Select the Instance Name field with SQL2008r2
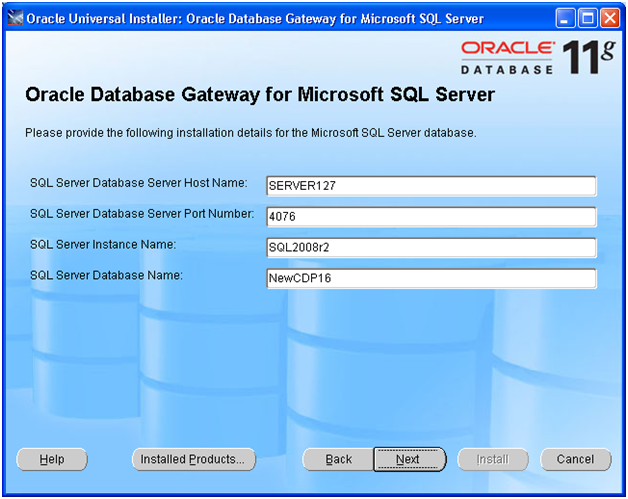 click(431, 247)
